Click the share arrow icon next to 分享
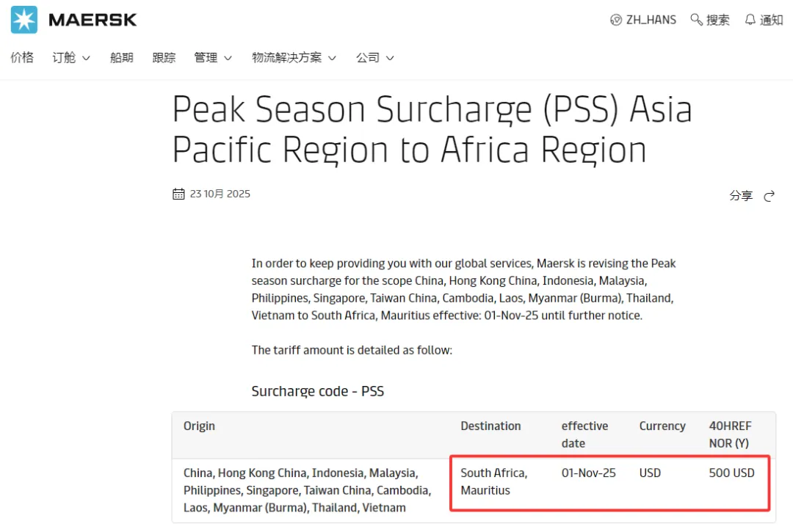This screenshot has width=793, height=532. click(x=769, y=195)
